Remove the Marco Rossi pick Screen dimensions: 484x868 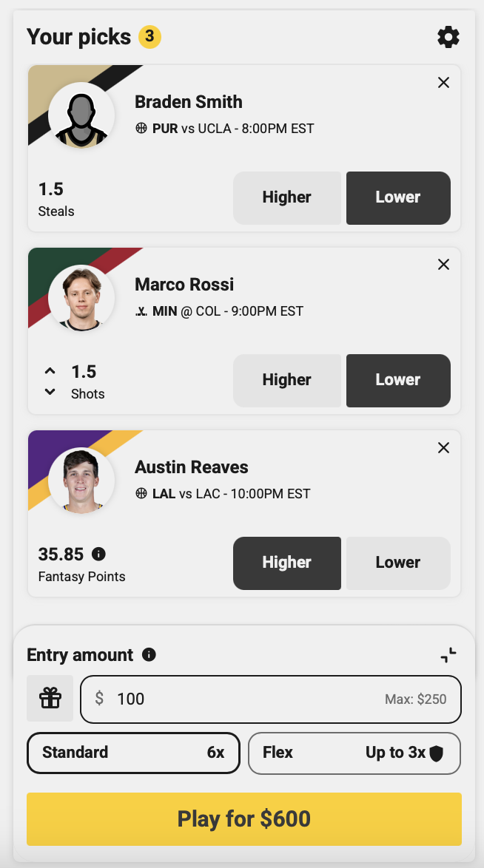pos(443,265)
